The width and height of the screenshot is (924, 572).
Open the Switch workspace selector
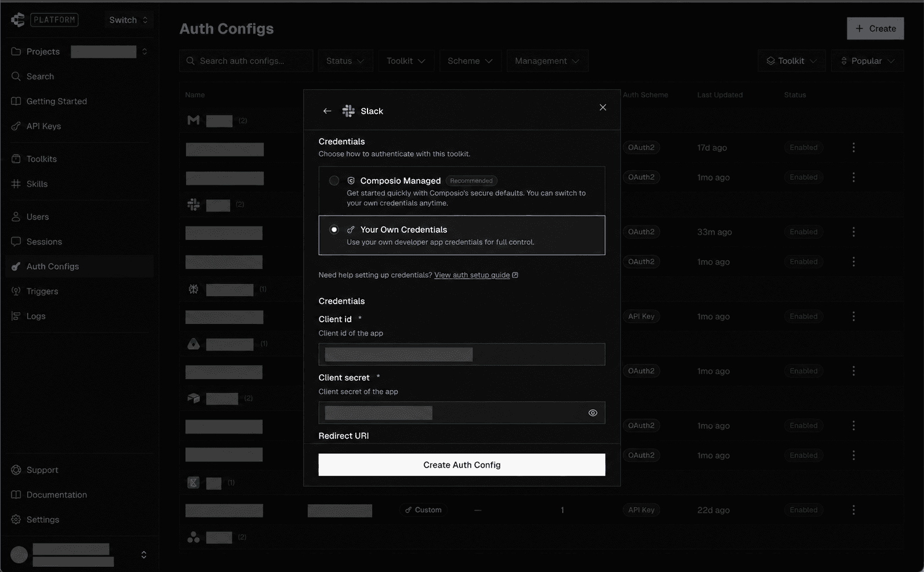click(x=128, y=20)
